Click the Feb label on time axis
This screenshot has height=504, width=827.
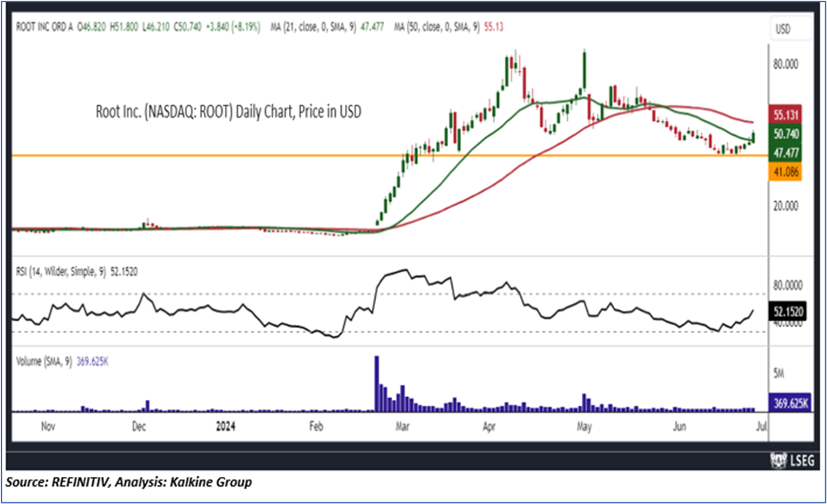pyautogui.click(x=316, y=426)
